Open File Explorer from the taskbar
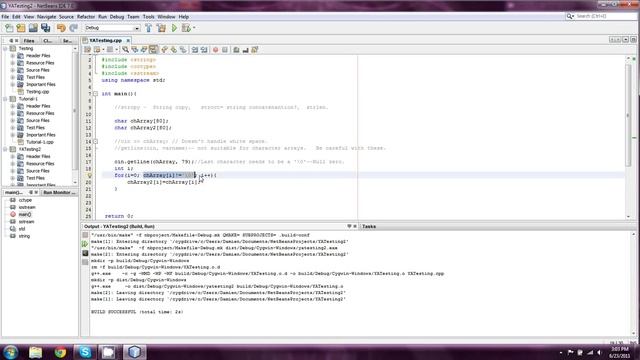 (36, 352)
